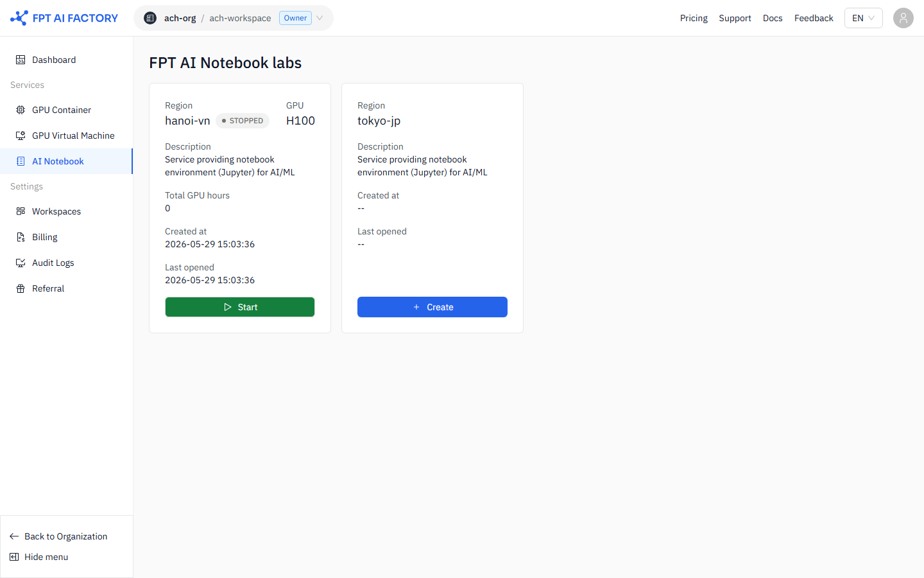This screenshot has height=578, width=924.
Task: Click the tokyo-jp region name
Action: [379, 121]
